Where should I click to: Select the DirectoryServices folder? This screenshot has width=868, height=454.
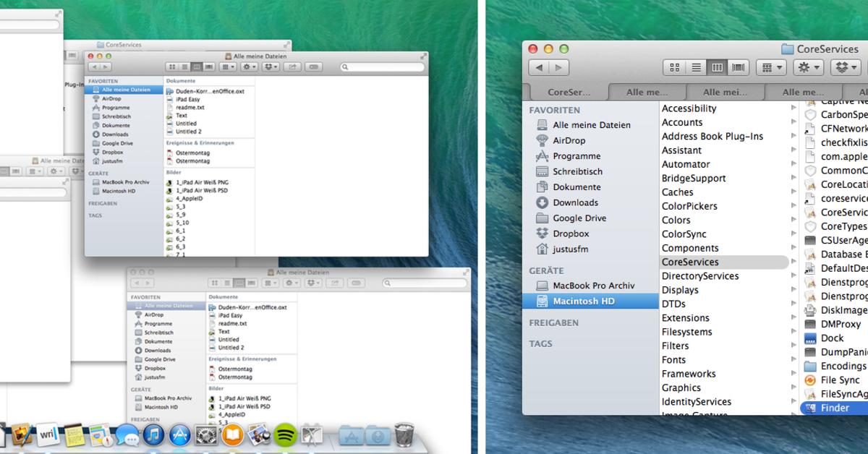(700, 276)
